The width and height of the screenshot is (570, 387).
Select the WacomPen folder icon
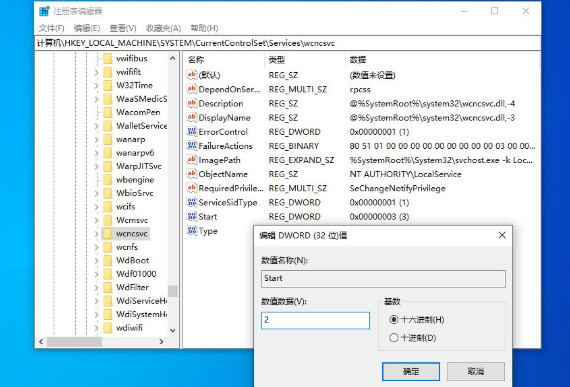coord(108,112)
